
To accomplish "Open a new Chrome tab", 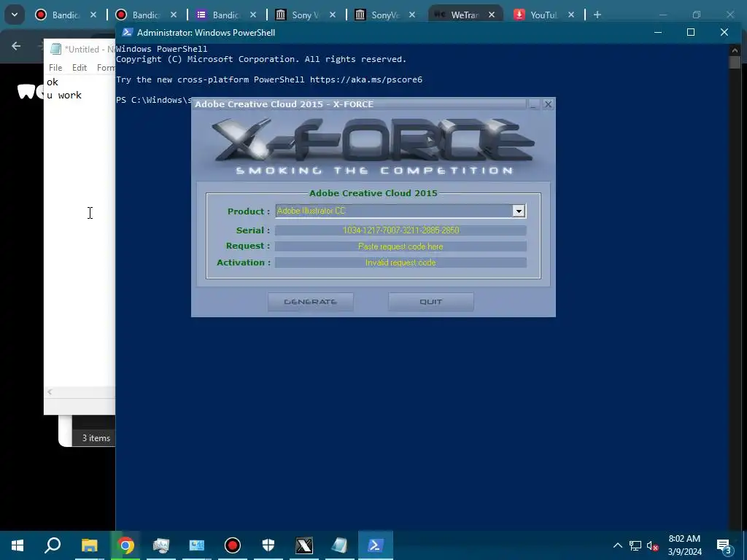I will click(597, 15).
